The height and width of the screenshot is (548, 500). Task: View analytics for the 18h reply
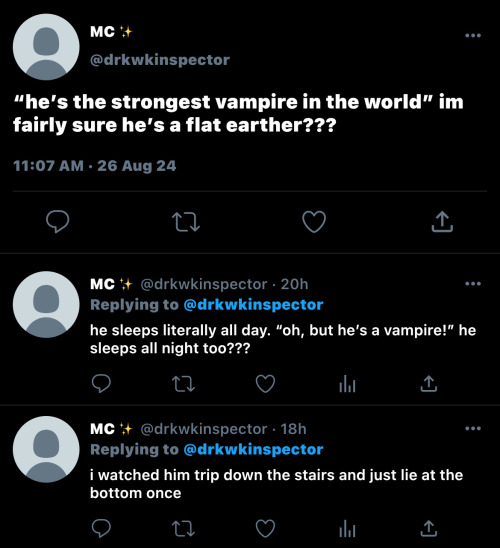click(x=347, y=528)
